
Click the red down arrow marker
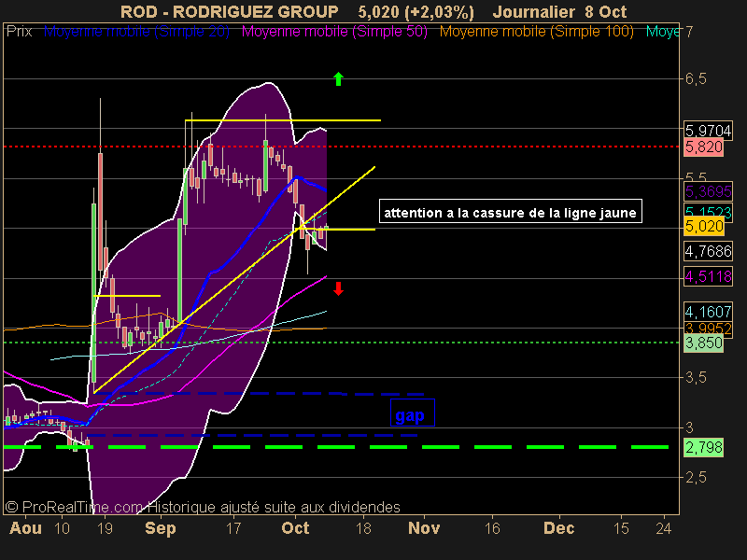click(x=338, y=288)
